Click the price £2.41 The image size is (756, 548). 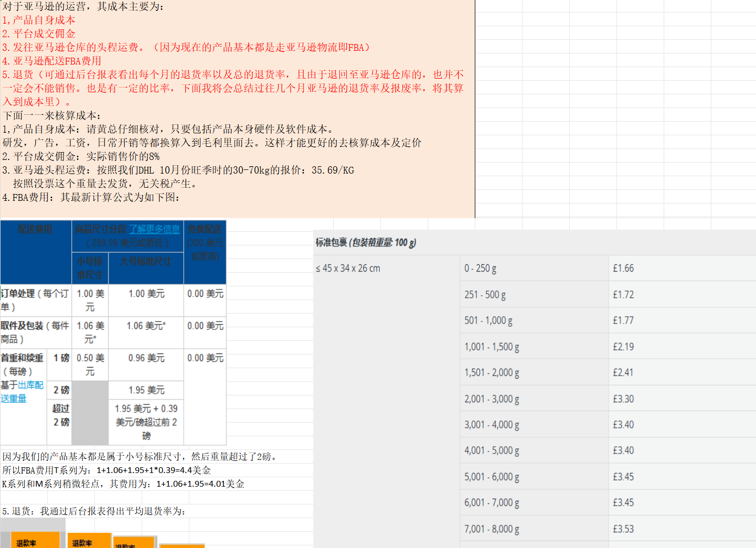[x=623, y=372]
